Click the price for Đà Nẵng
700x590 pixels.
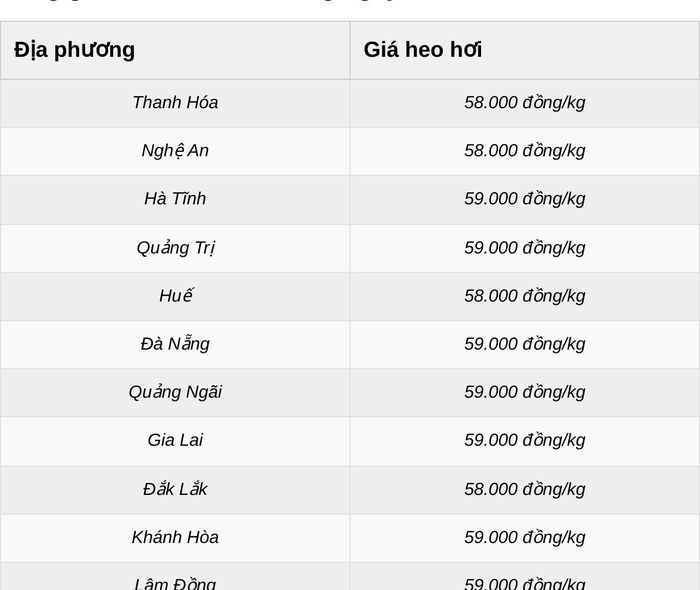(x=525, y=345)
